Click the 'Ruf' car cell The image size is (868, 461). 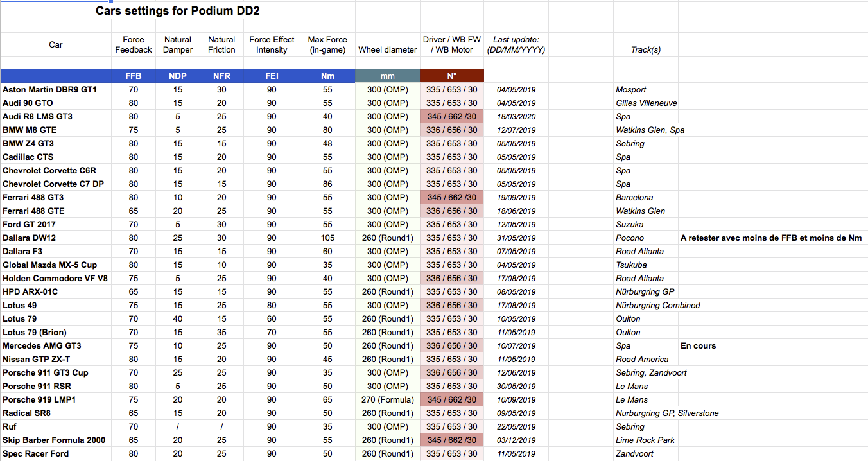click(56, 426)
